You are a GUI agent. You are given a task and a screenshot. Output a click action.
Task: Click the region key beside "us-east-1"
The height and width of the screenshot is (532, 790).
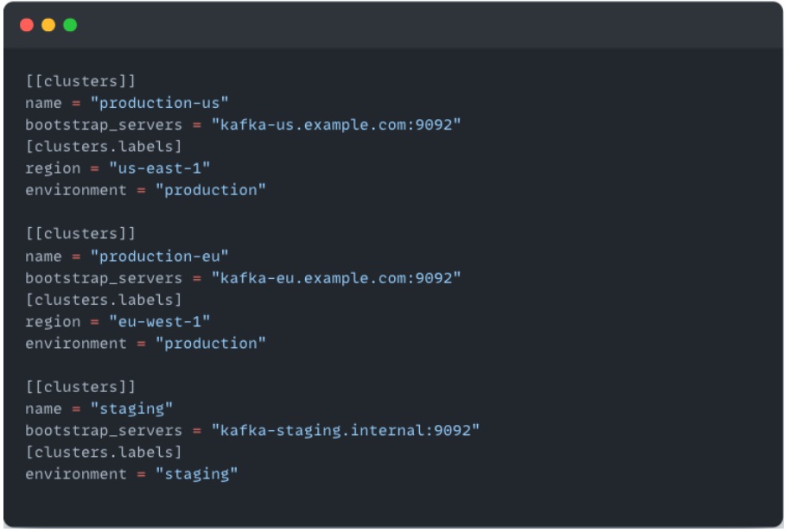(53, 168)
